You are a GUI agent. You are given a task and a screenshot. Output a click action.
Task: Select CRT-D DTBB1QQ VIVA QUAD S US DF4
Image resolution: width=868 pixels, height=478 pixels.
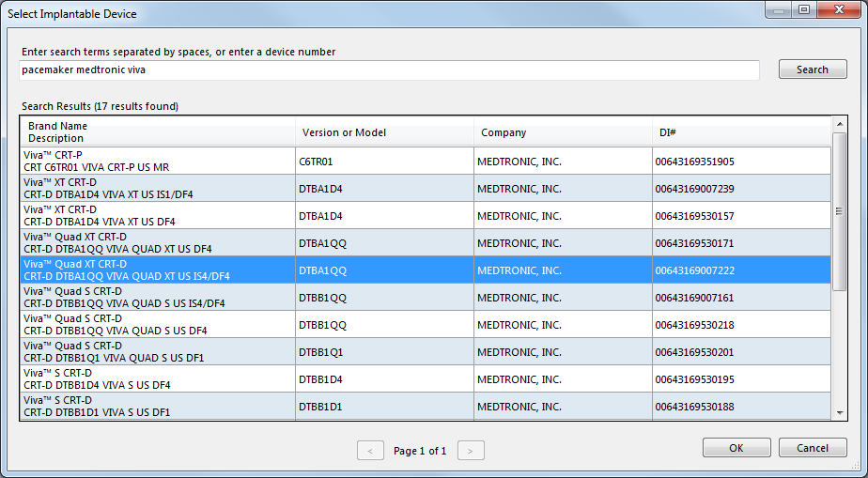[426, 324]
